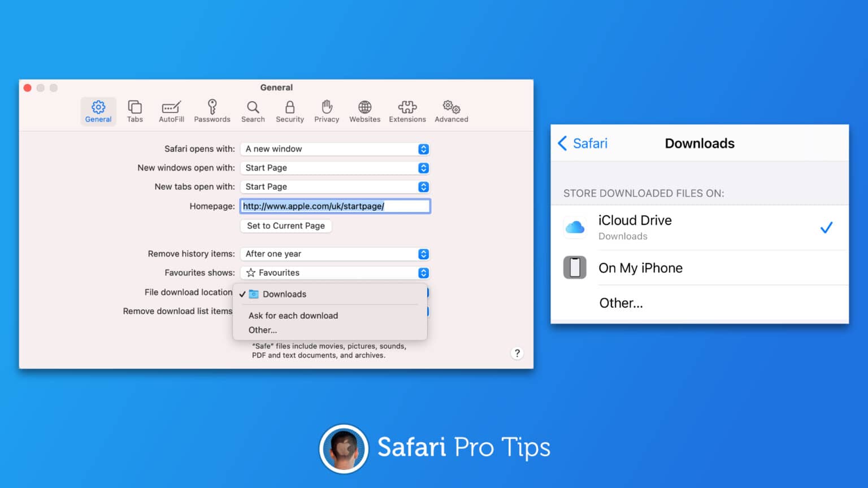
Task: Open the General preferences pane
Action: [x=98, y=111]
